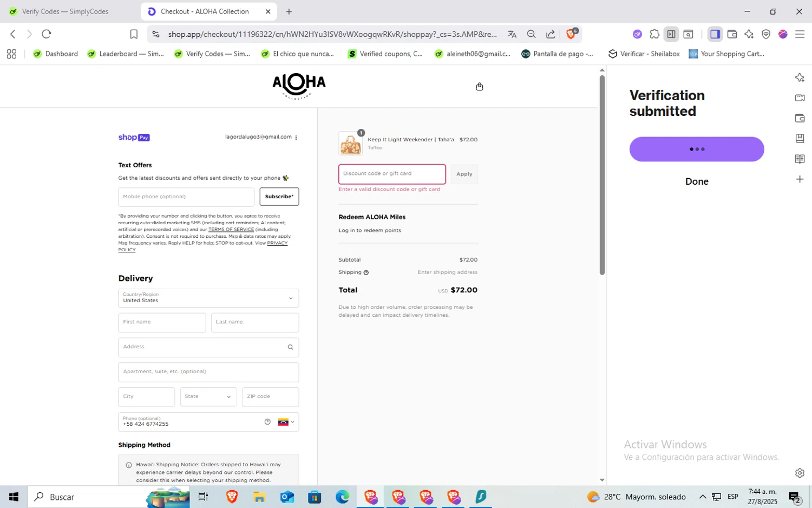
Task: Open the State dropdown
Action: [x=208, y=396]
